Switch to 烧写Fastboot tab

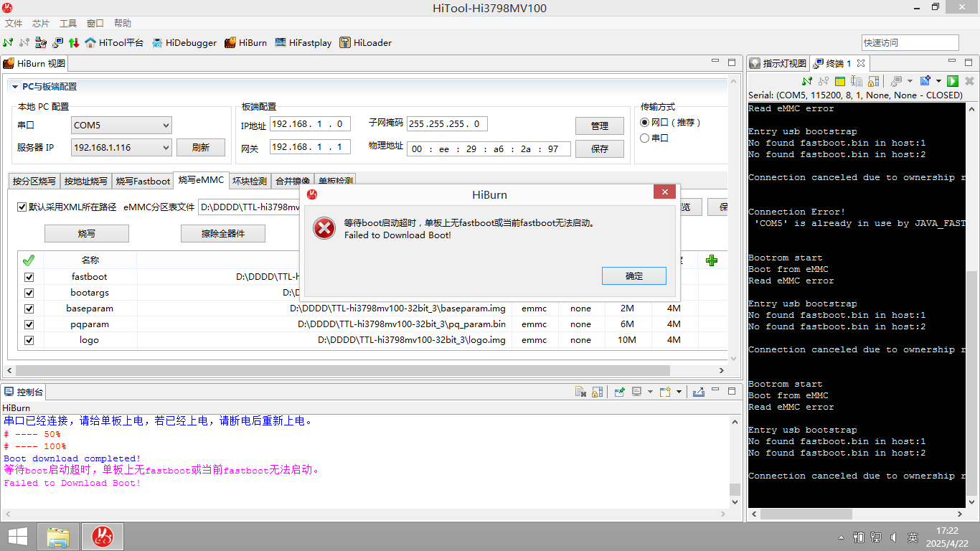tap(143, 181)
